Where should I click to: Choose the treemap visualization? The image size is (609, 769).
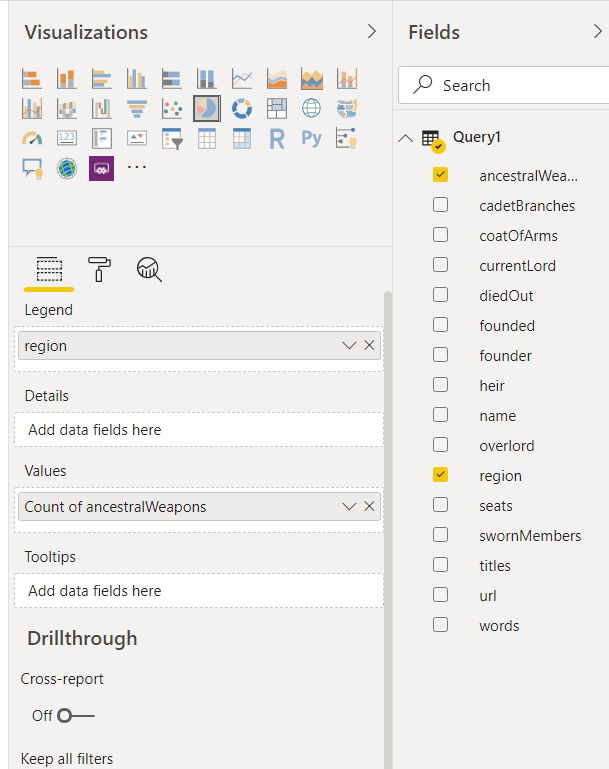(x=277, y=108)
